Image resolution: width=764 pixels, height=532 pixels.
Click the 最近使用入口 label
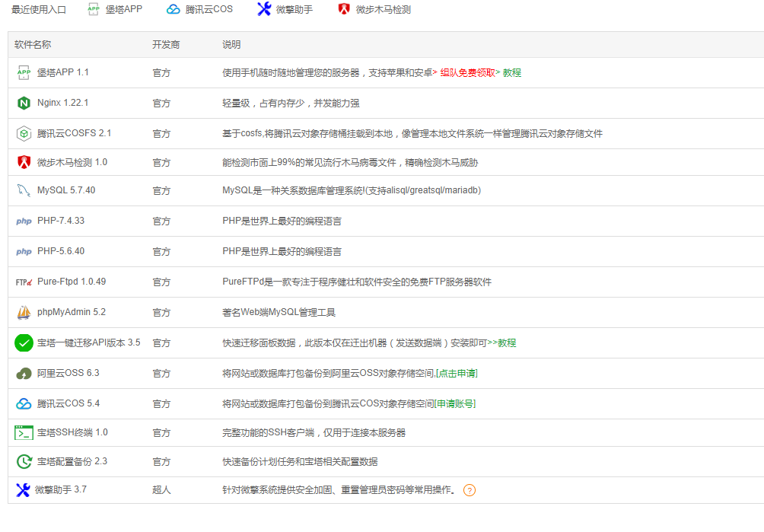point(39,9)
